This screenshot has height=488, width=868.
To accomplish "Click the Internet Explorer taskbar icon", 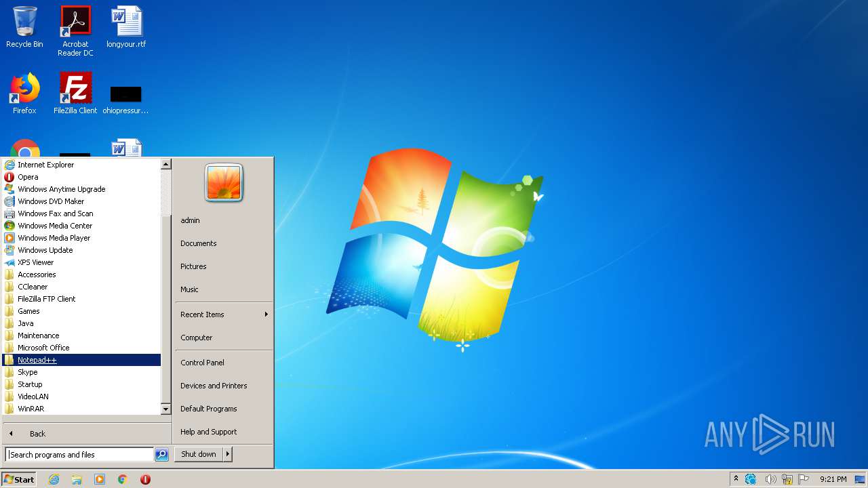I will click(54, 479).
